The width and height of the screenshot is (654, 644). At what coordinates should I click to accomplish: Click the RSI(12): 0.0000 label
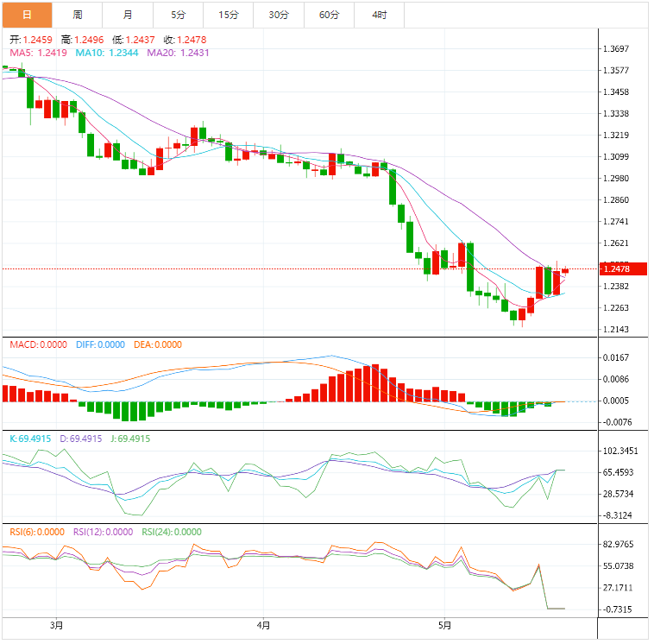pyautogui.click(x=103, y=532)
